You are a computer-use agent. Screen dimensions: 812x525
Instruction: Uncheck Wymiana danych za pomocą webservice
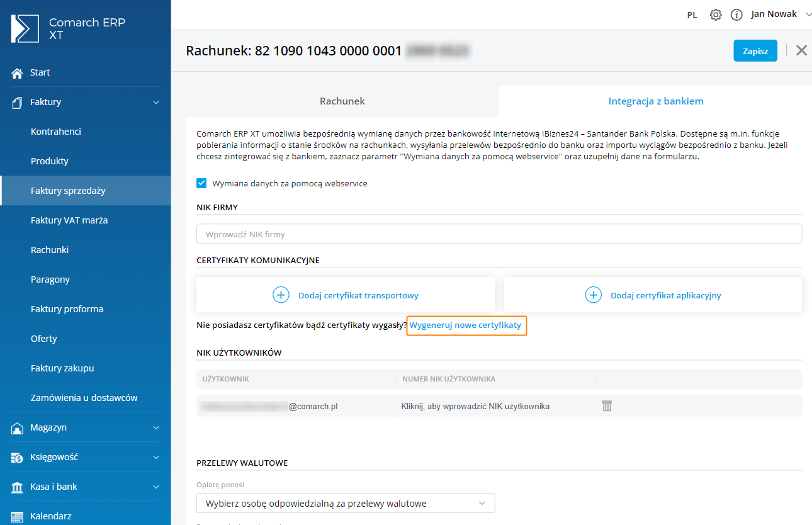pos(201,183)
